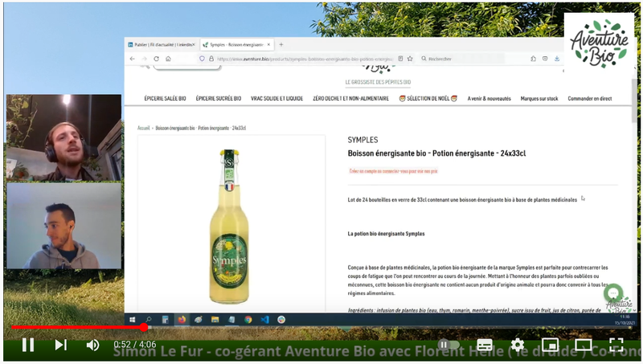
Task: Open the ÉPICERIE SALÉE BIO menu
Action: [165, 98]
